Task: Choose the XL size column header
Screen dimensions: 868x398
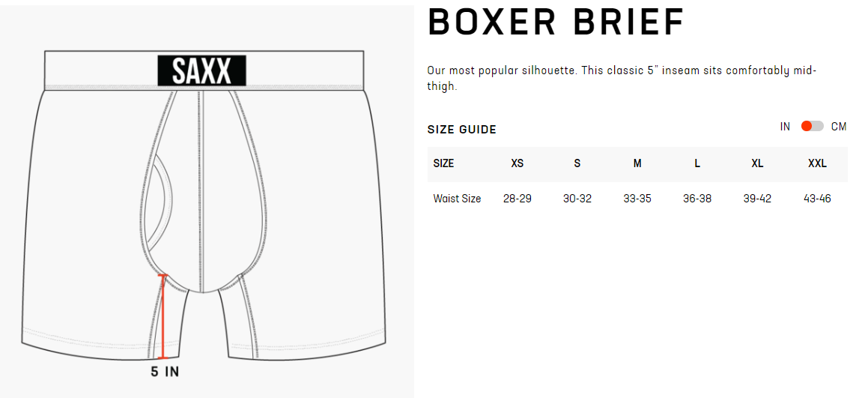Action: click(757, 163)
